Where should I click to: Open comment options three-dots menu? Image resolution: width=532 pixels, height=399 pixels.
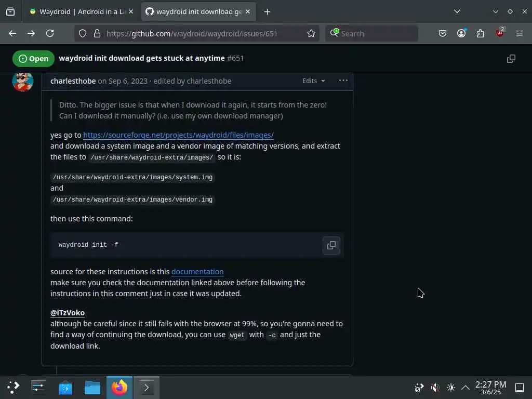(343, 81)
